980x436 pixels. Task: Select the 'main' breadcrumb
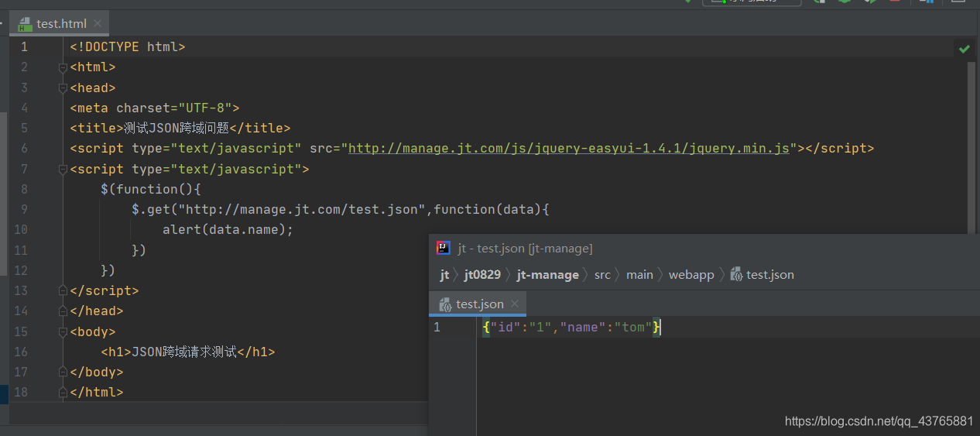[x=639, y=275]
